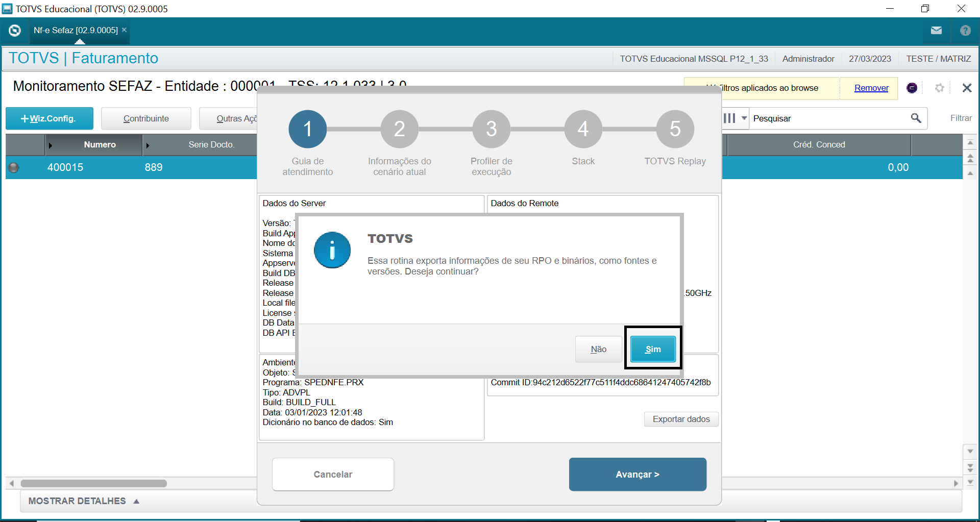Confirm with the Sim button

(x=653, y=349)
